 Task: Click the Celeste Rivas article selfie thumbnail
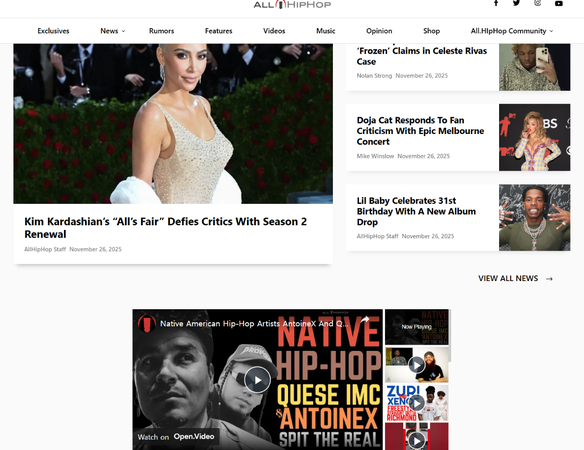[534, 67]
